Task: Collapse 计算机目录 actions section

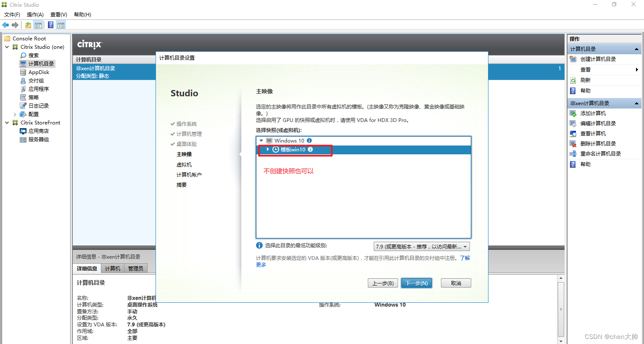Action: 636,49
